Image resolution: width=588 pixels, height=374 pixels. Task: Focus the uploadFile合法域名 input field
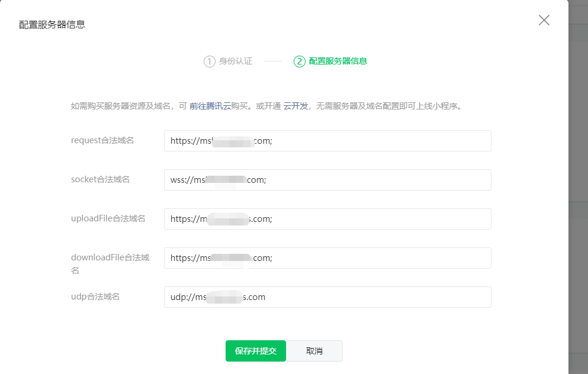coord(327,219)
